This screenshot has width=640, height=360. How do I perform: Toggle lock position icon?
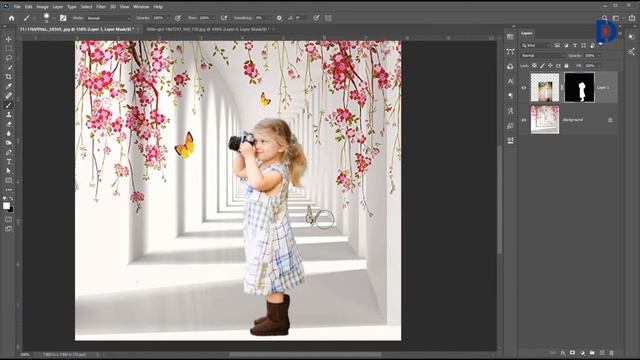550,66
